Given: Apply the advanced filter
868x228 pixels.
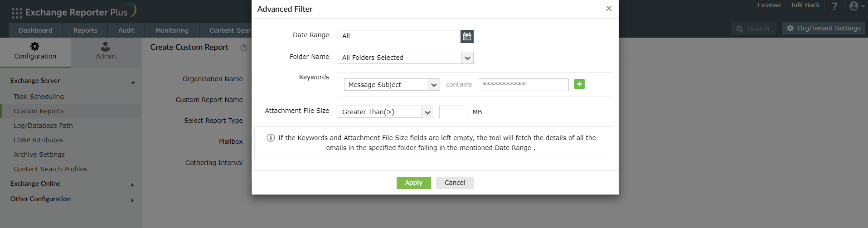Looking at the screenshot, I should coord(413,183).
